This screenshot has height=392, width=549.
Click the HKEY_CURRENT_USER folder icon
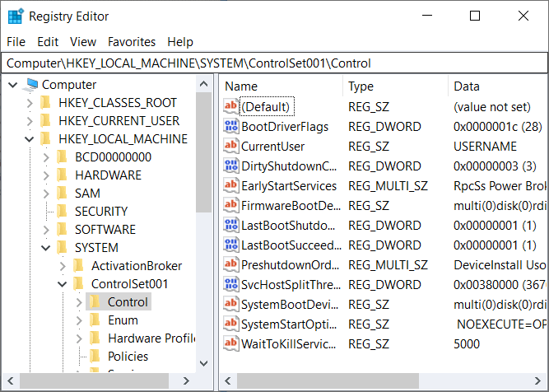45,121
